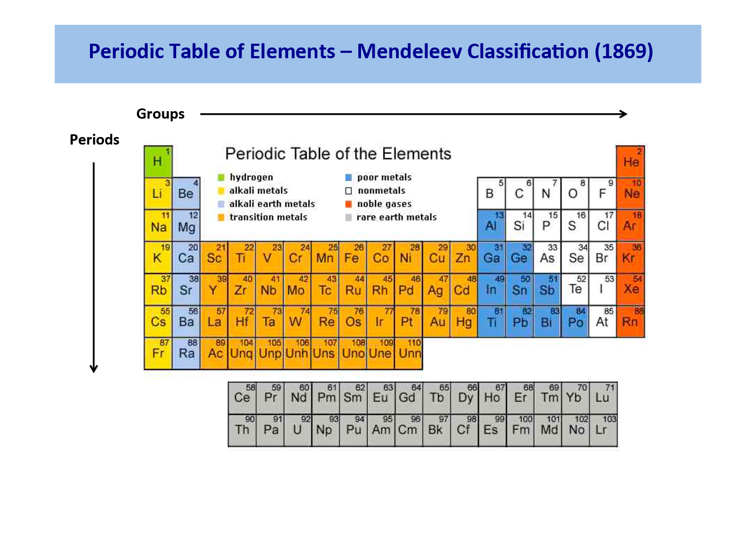
Task: Click the orange transition metals legend swatch
Action: pyautogui.click(x=220, y=217)
